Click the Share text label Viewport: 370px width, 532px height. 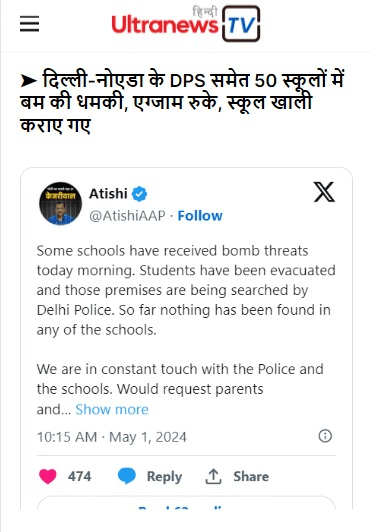tap(251, 476)
